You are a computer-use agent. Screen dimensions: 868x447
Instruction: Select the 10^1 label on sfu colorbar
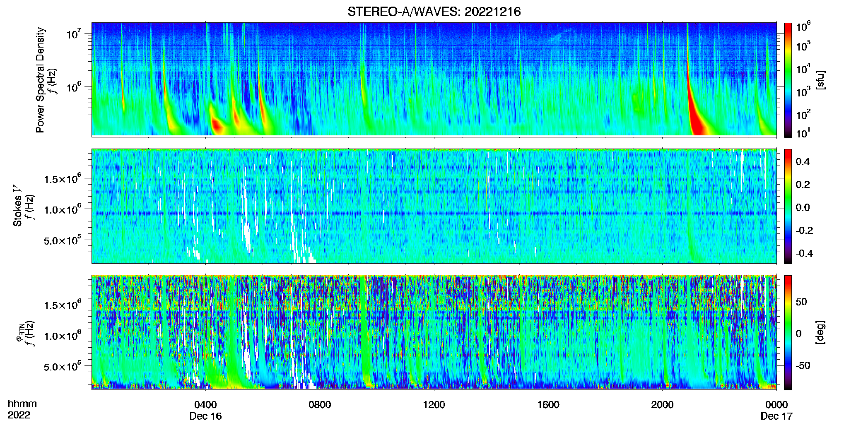[803, 133]
